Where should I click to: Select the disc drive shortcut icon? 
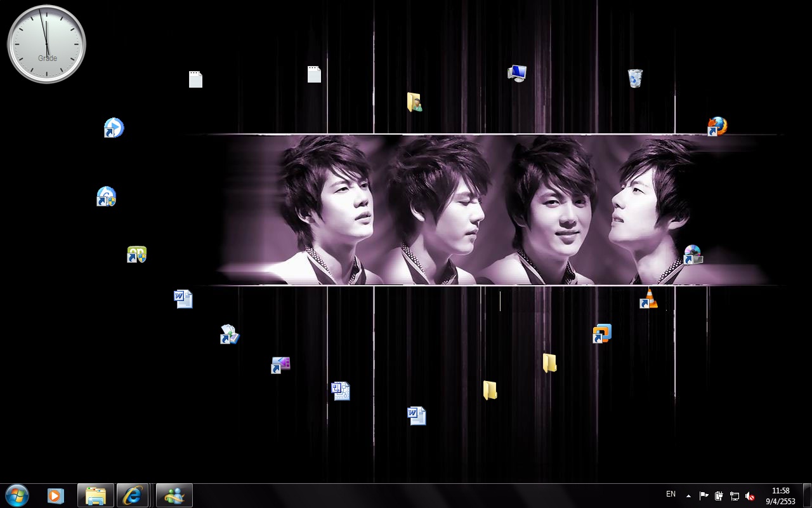coord(693,255)
